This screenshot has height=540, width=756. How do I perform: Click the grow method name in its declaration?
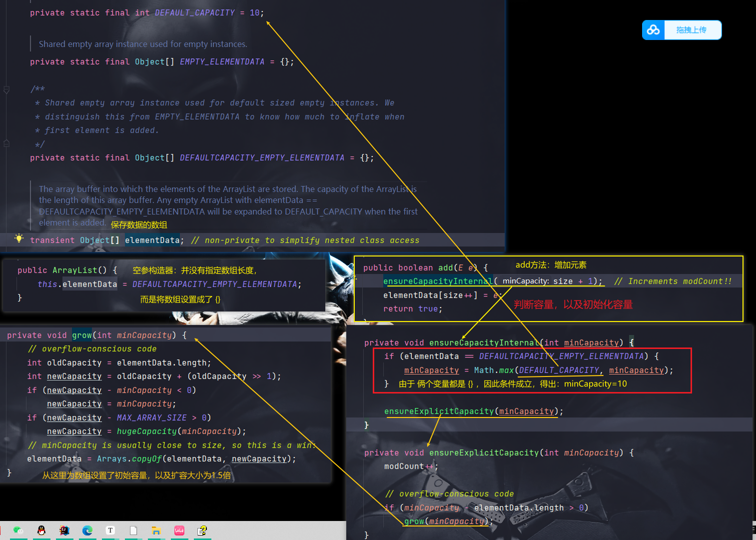click(82, 335)
